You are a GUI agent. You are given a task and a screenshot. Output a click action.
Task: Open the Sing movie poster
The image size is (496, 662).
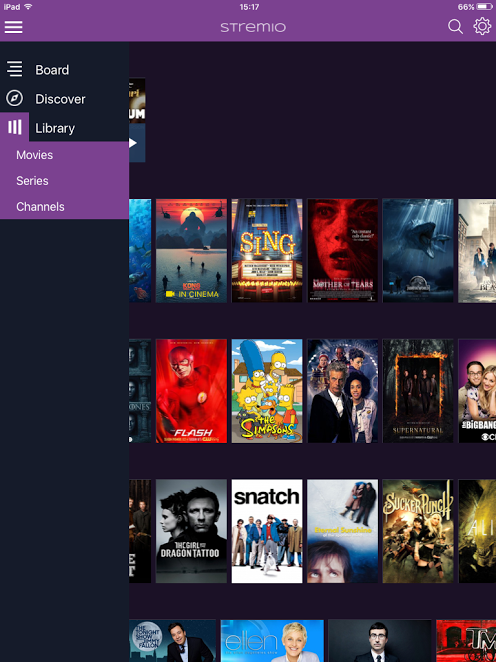click(x=267, y=250)
